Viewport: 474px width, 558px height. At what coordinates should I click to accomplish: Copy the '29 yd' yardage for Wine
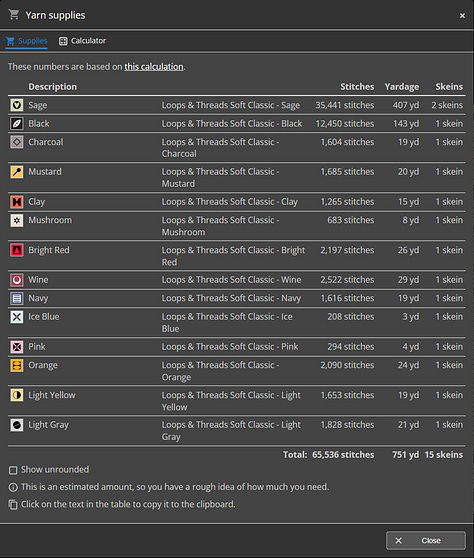[x=408, y=280]
